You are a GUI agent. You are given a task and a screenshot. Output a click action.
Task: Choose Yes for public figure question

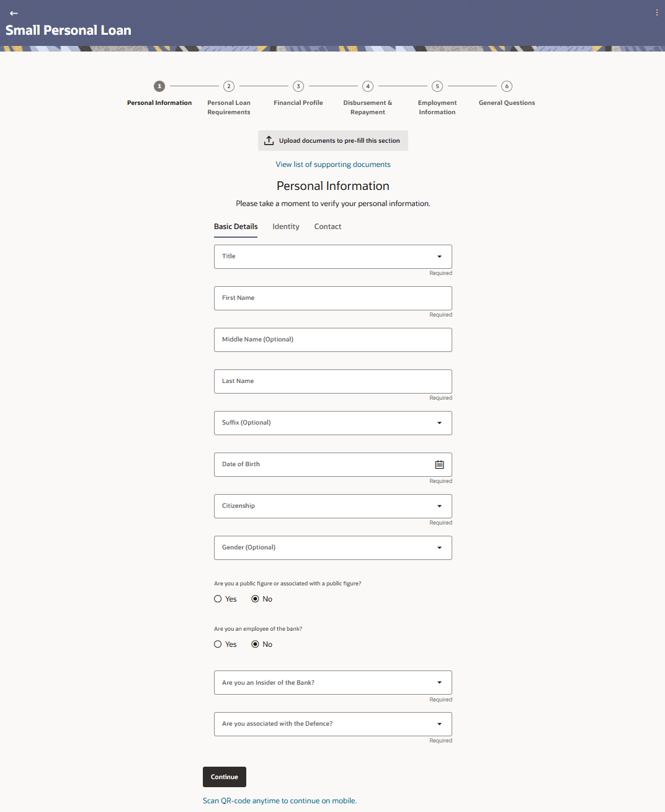click(218, 599)
